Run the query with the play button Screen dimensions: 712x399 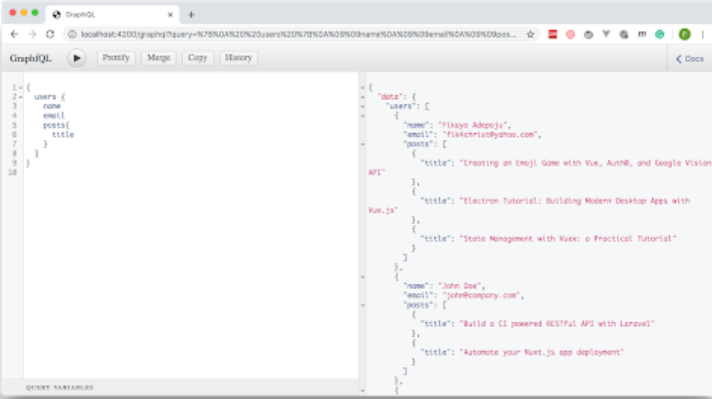[77, 58]
